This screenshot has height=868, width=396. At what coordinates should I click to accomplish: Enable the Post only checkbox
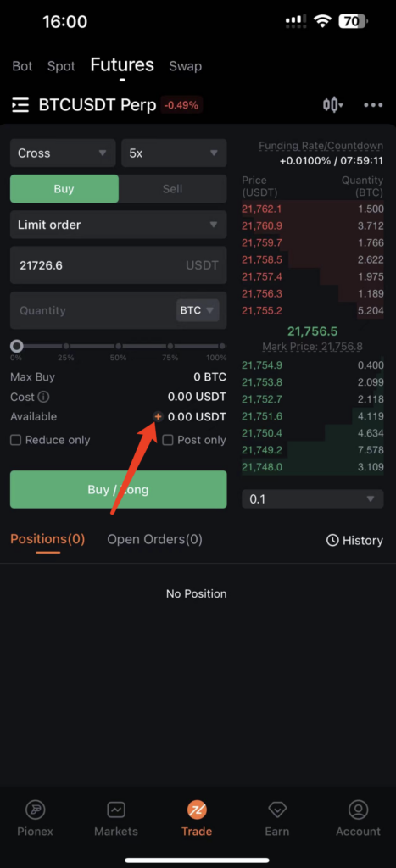(168, 440)
